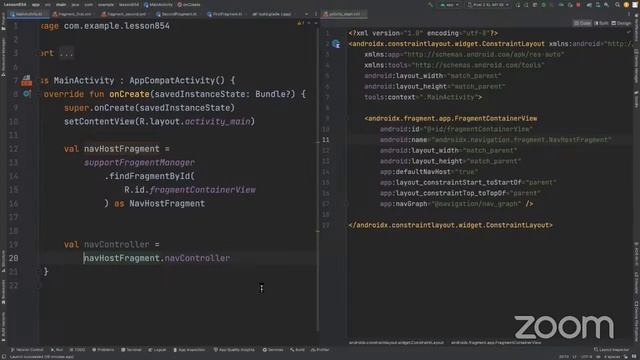Open the Version Control tool window
Viewport: 640px width, 360px height.
click(27, 350)
